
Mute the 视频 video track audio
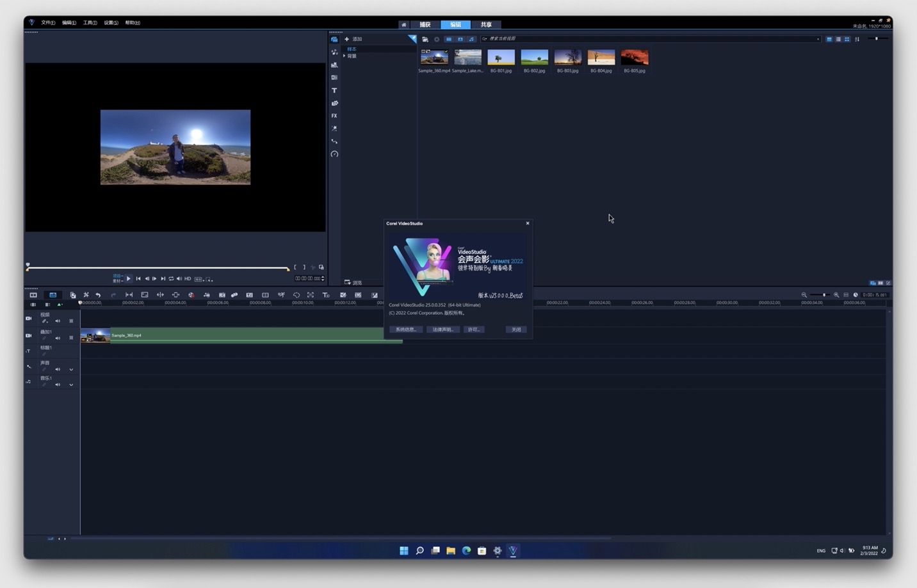58,321
